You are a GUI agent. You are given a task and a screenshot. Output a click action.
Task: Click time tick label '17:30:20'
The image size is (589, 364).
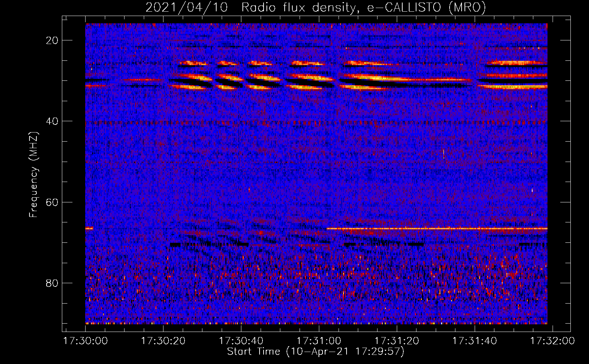pos(163,341)
